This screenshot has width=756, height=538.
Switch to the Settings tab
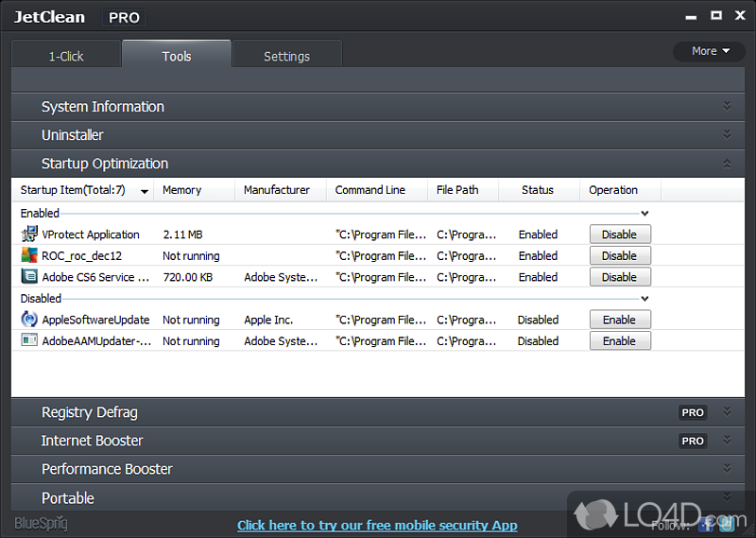point(286,56)
